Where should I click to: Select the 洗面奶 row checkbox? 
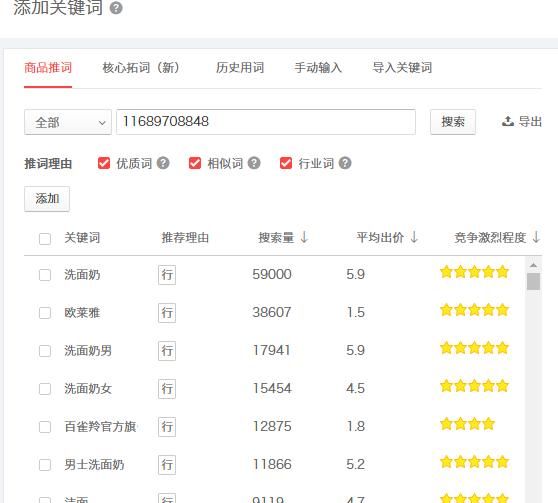click(x=45, y=275)
